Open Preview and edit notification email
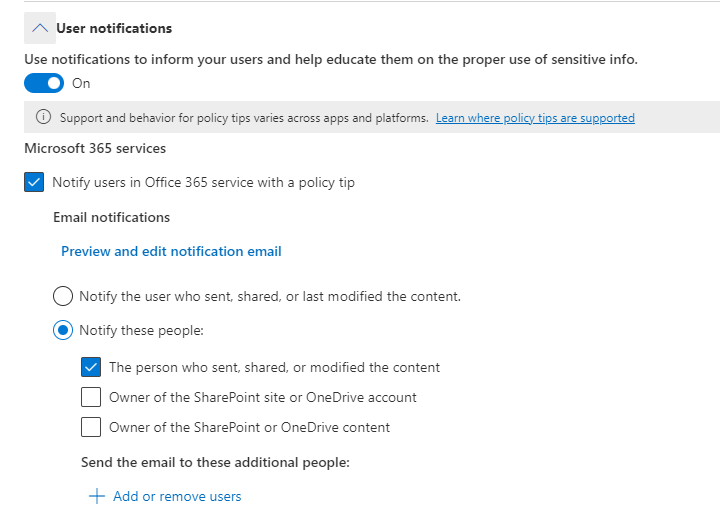 coord(171,251)
